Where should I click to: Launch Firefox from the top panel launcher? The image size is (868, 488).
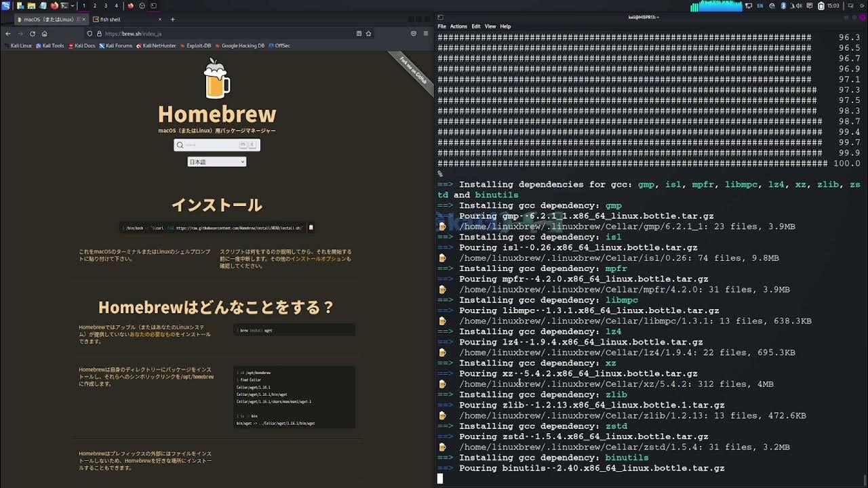tap(54, 5)
